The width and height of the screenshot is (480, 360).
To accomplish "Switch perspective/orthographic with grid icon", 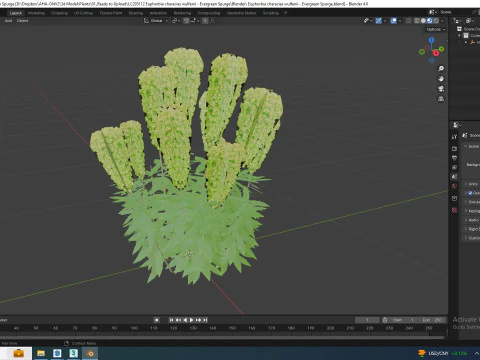I will tap(441, 99).
